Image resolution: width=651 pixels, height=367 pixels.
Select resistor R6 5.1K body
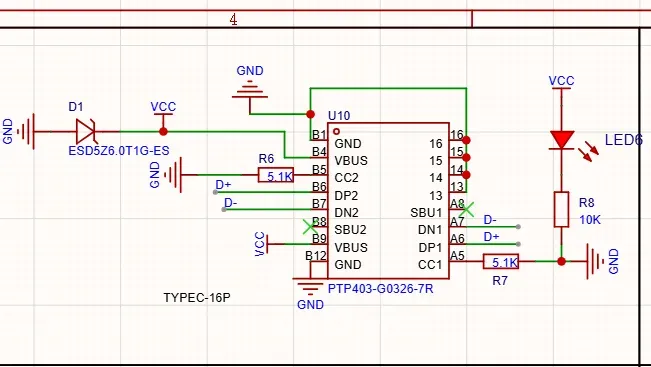click(x=276, y=175)
